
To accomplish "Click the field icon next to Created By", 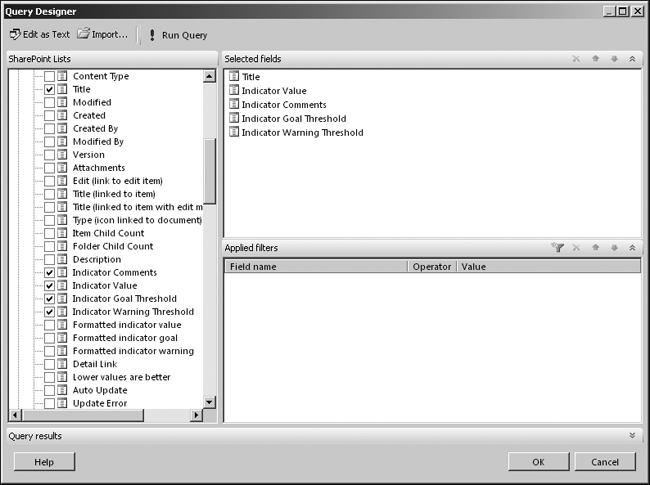I will (x=62, y=129).
